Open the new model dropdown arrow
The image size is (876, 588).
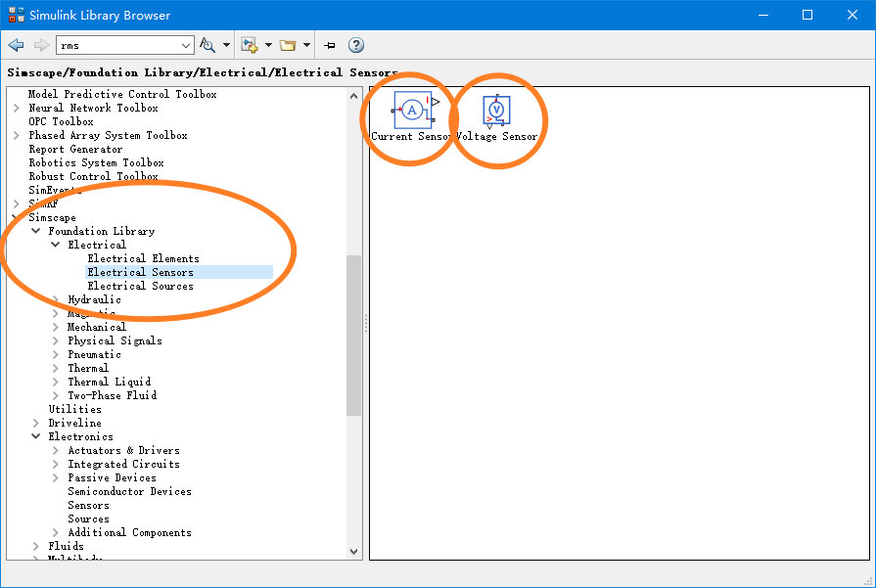pos(268,45)
